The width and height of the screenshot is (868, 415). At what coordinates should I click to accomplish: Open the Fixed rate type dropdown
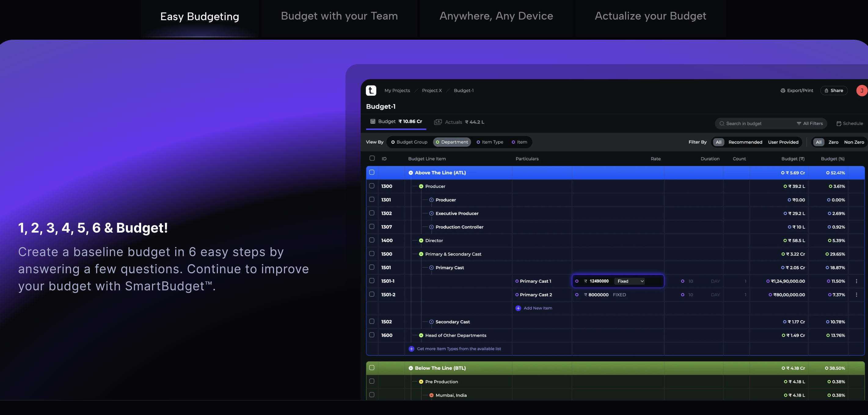click(629, 281)
